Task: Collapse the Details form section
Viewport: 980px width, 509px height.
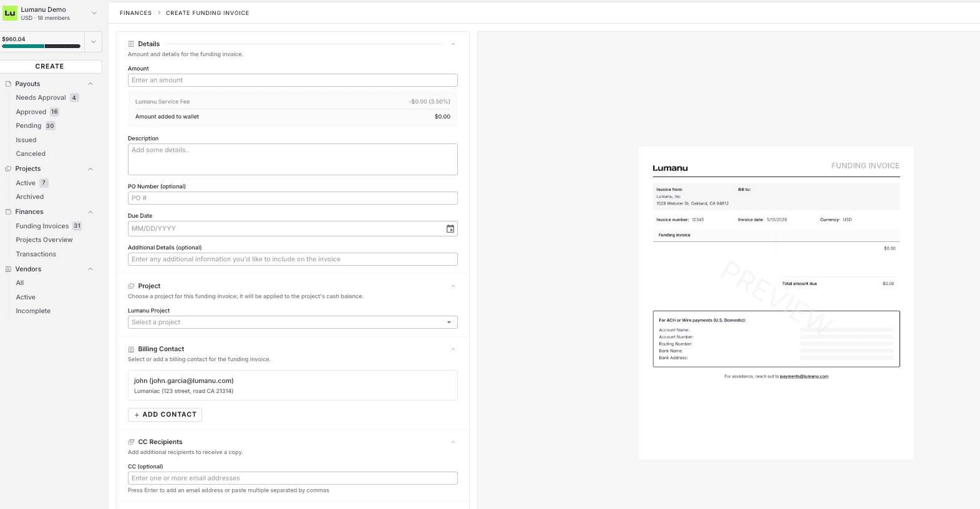Action: 453,44
